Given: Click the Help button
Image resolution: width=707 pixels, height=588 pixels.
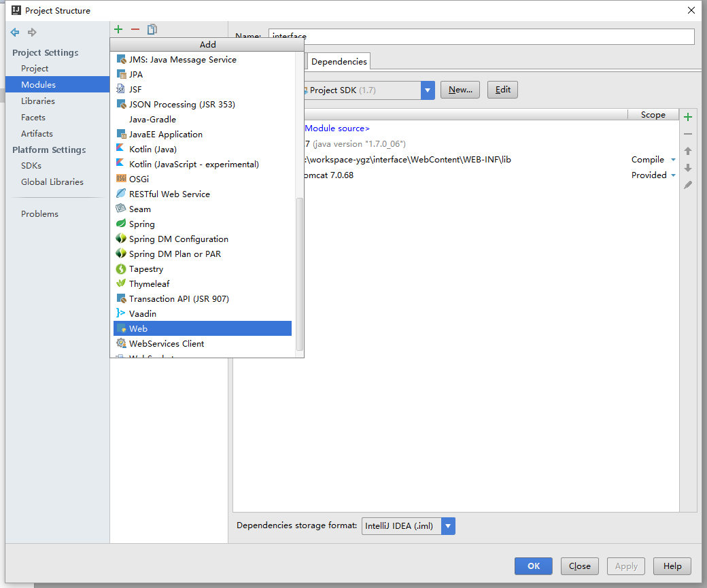Looking at the screenshot, I should coord(672,566).
